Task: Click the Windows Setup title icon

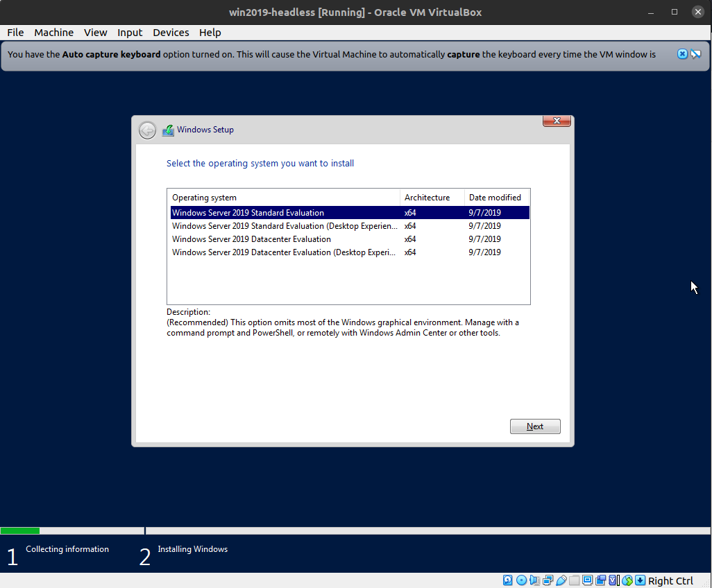Action: pos(168,130)
